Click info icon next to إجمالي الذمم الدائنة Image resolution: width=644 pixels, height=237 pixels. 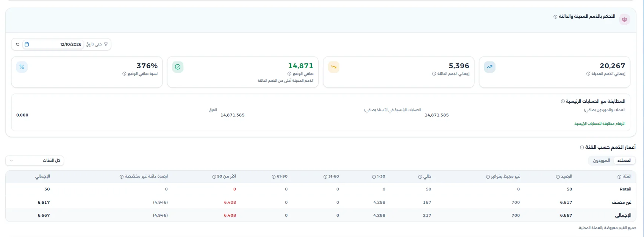point(434,74)
